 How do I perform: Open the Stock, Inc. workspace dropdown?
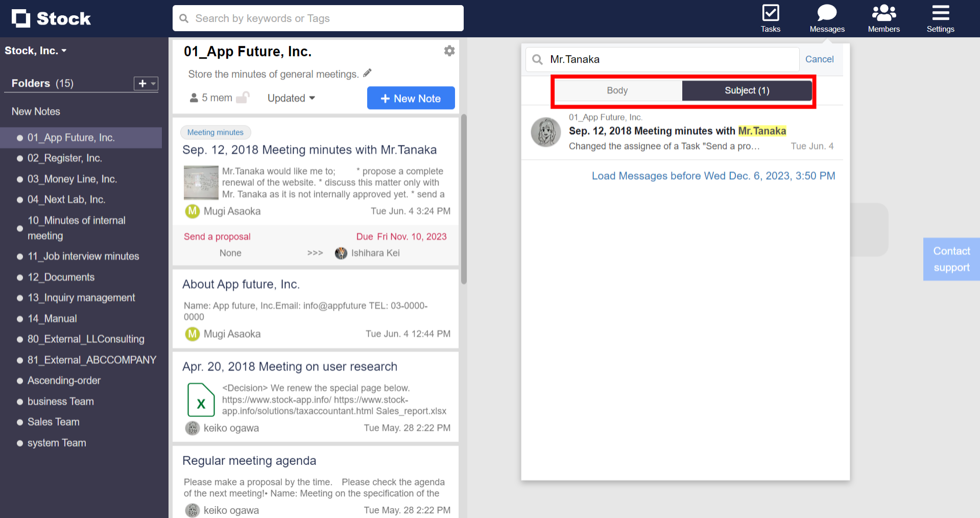36,50
